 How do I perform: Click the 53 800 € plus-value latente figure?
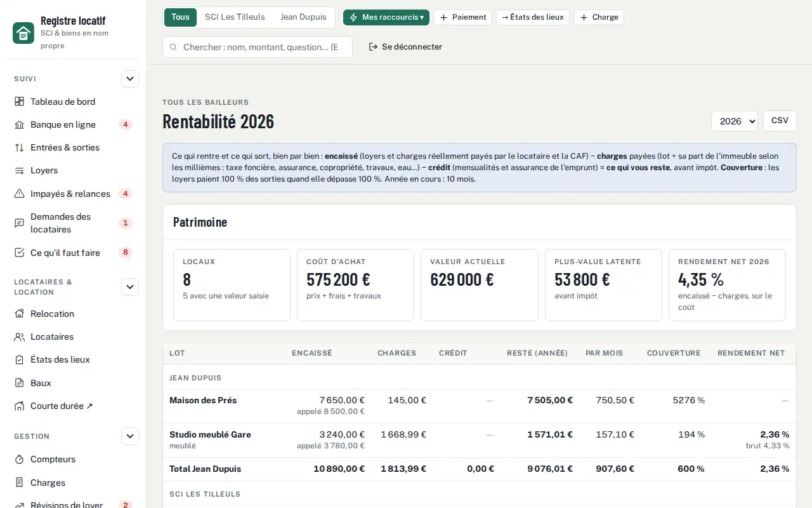[582, 279]
